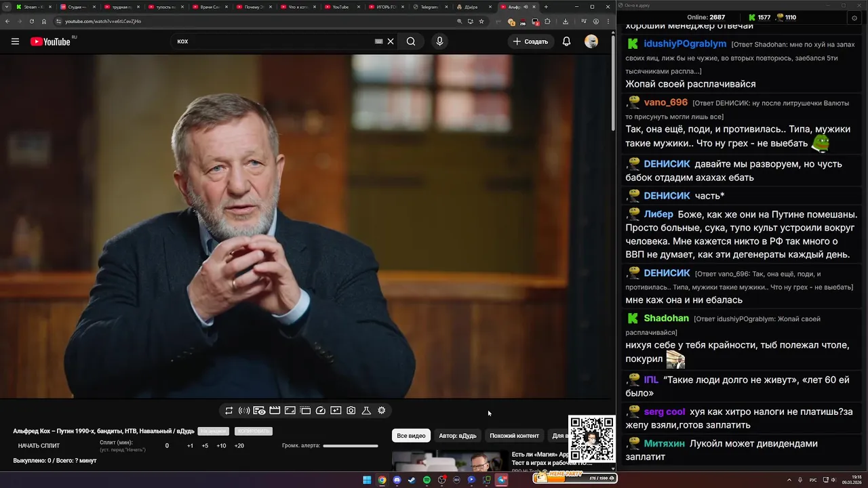Click the eye-screen icon in player toolbar
This screenshot has height=488, width=868.
click(259, 411)
